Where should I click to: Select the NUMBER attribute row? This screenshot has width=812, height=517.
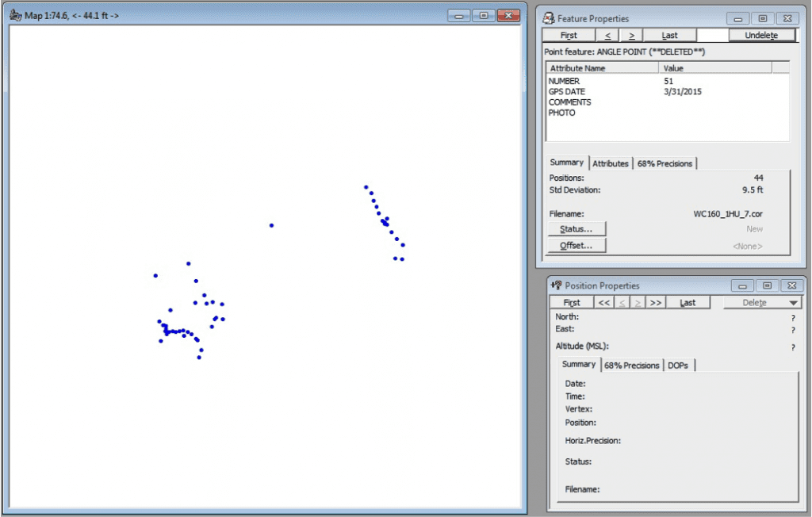668,81
